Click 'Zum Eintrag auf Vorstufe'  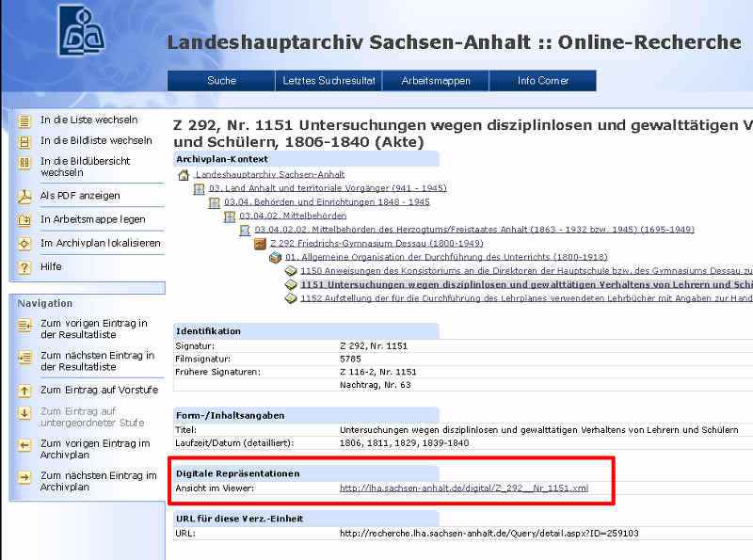pos(100,390)
